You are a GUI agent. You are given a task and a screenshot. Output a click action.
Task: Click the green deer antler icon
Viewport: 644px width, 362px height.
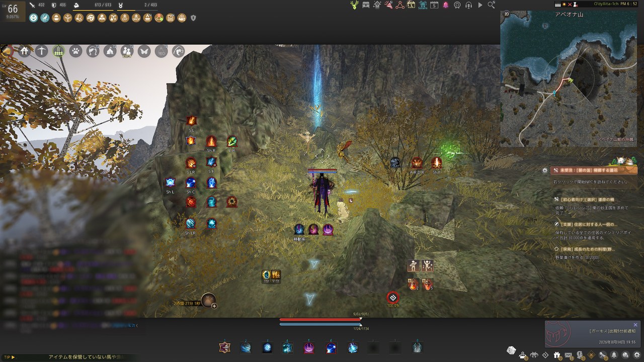click(x=355, y=5)
